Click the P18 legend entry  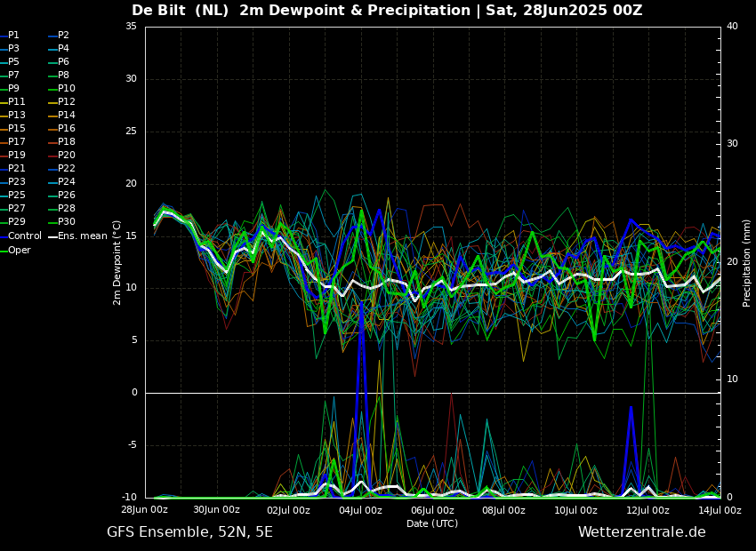(62, 141)
